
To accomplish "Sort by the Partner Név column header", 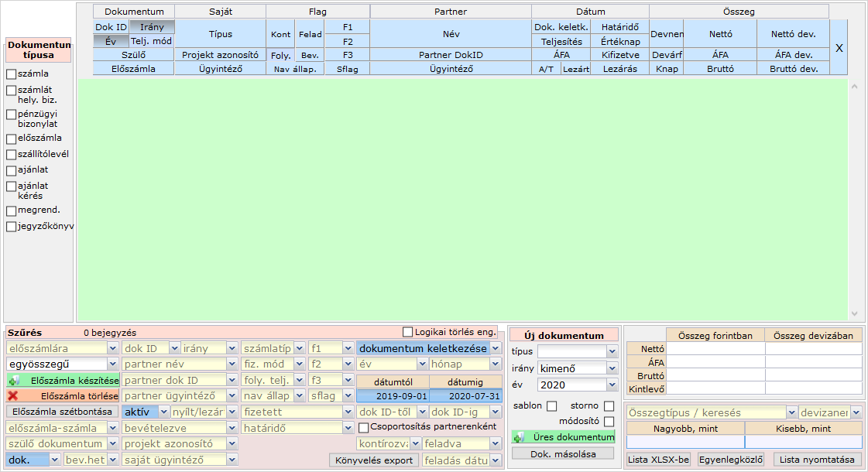I will (450, 34).
